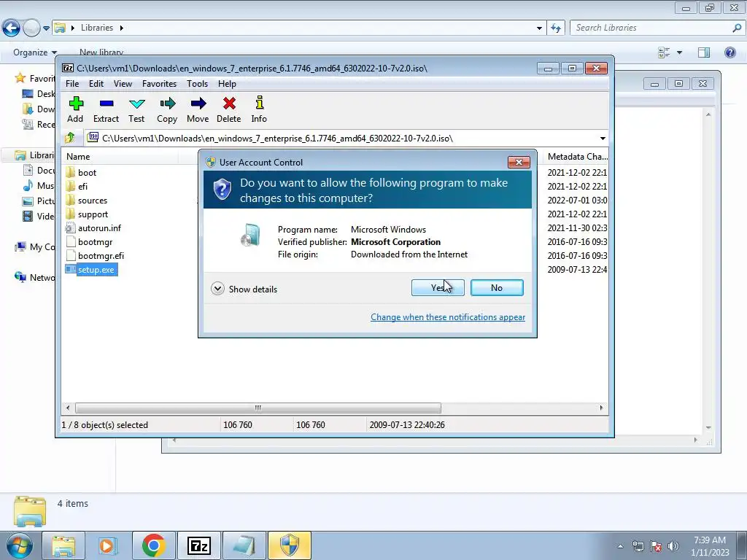The image size is (747, 560).
Task: Click the New library button
Action: point(101,52)
